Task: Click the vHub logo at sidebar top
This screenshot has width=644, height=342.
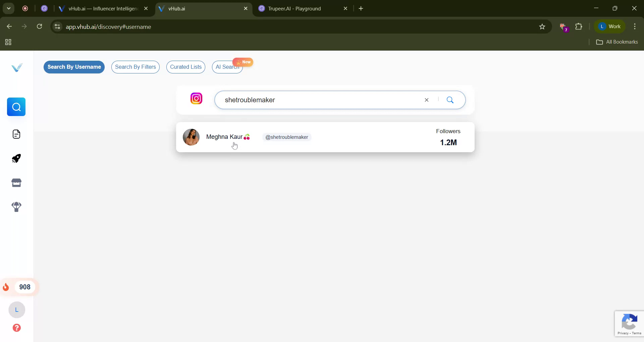Action: [16, 67]
